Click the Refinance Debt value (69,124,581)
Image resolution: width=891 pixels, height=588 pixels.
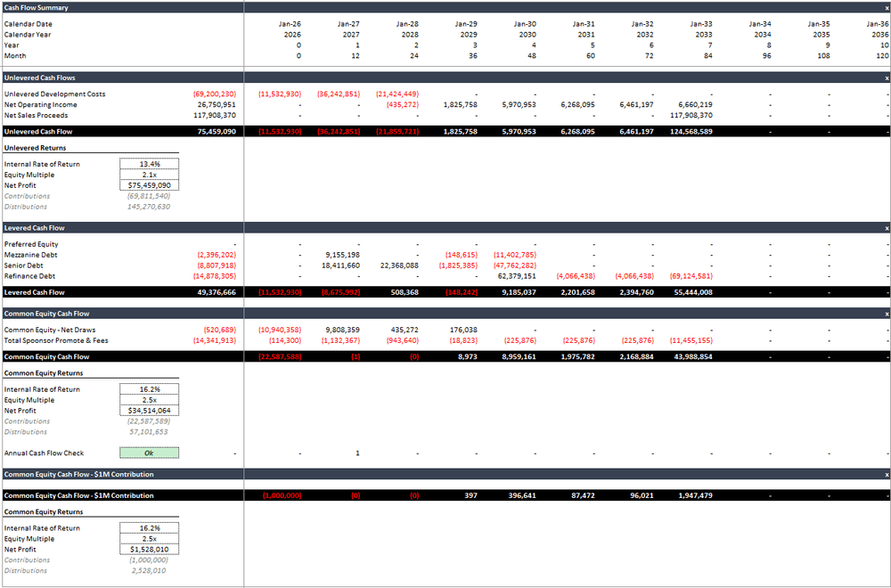[691, 276]
